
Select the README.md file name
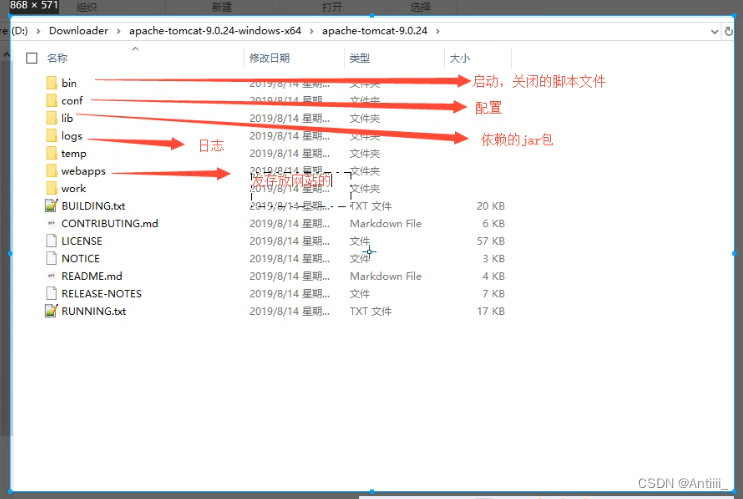tap(92, 276)
